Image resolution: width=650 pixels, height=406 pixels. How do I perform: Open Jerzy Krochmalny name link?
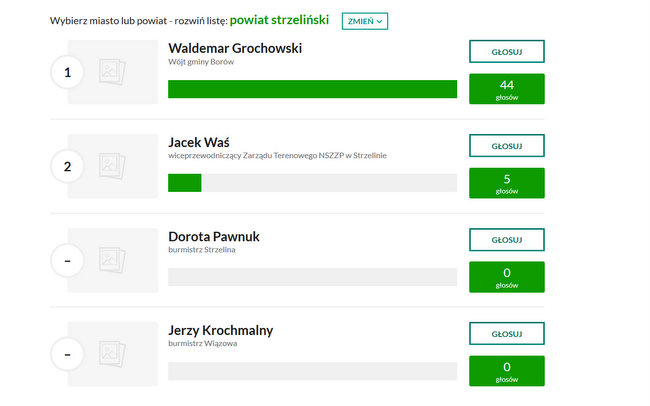click(221, 331)
